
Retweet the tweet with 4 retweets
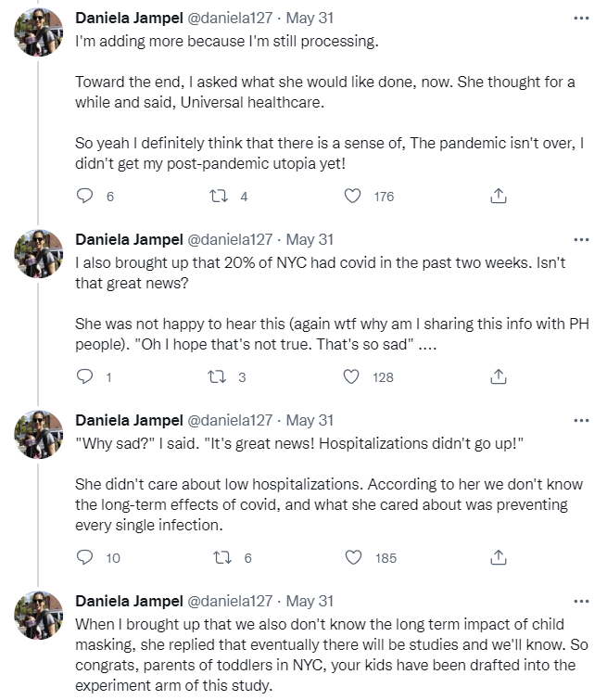pyautogui.click(x=219, y=196)
